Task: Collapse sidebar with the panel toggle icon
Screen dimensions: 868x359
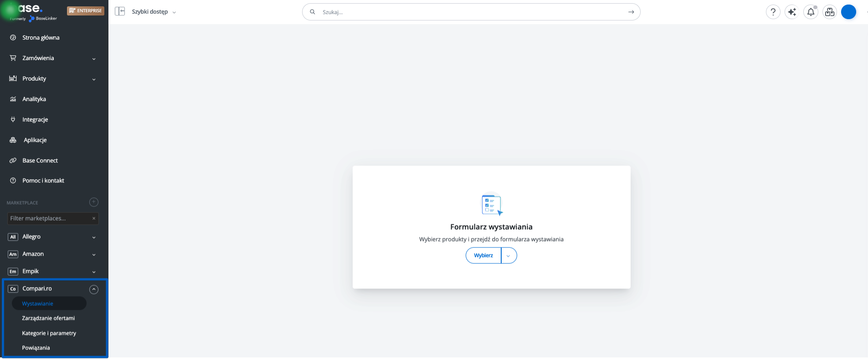Action: (x=120, y=11)
